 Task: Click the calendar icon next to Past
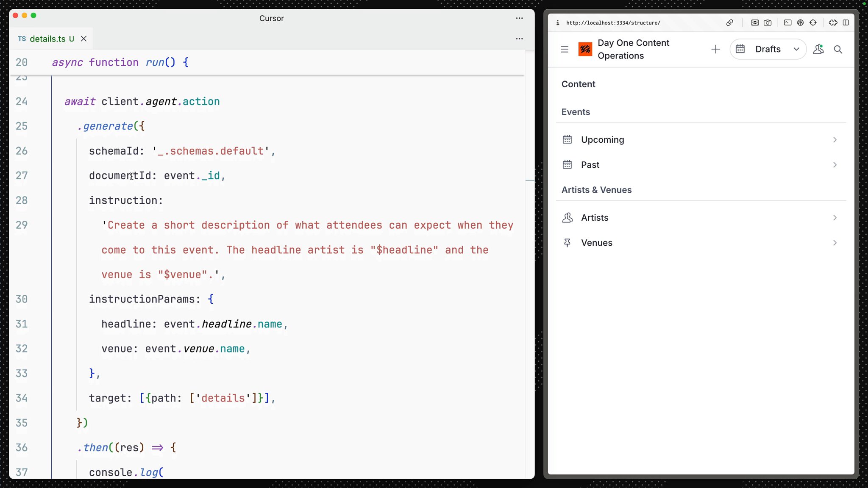pyautogui.click(x=567, y=164)
